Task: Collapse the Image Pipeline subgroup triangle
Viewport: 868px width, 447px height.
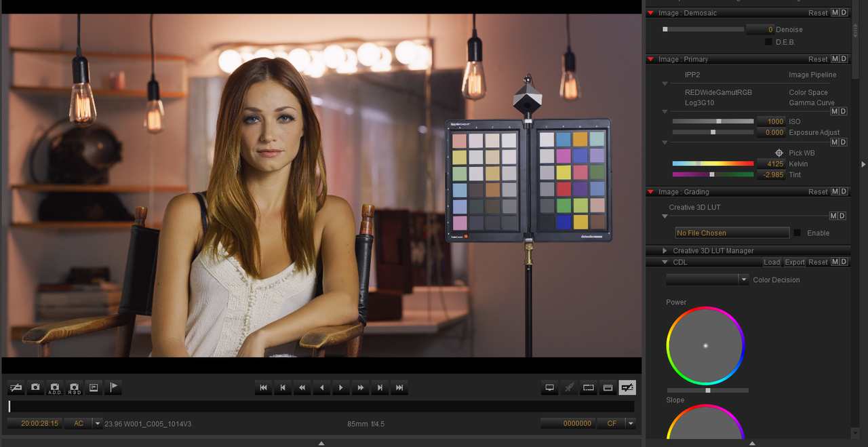Action: pyautogui.click(x=665, y=84)
